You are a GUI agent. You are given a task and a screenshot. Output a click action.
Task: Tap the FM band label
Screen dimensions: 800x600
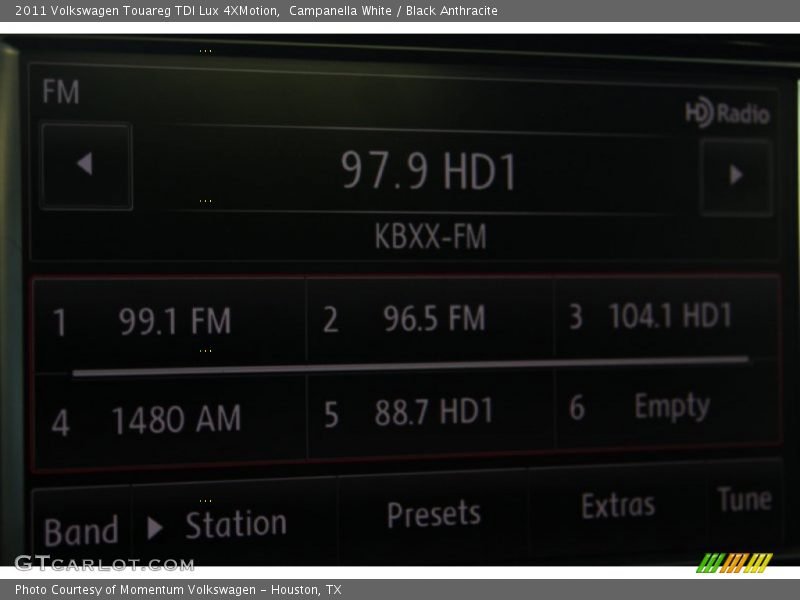(x=61, y=92)
